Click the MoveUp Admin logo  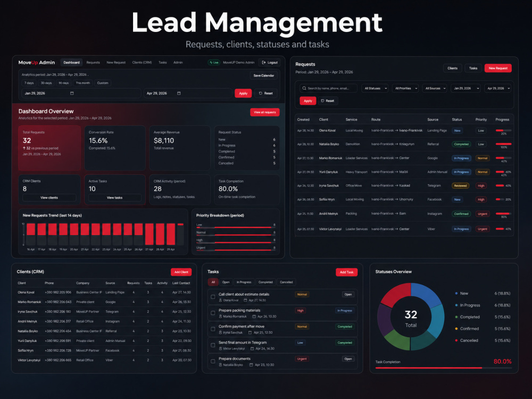point(37,62)
